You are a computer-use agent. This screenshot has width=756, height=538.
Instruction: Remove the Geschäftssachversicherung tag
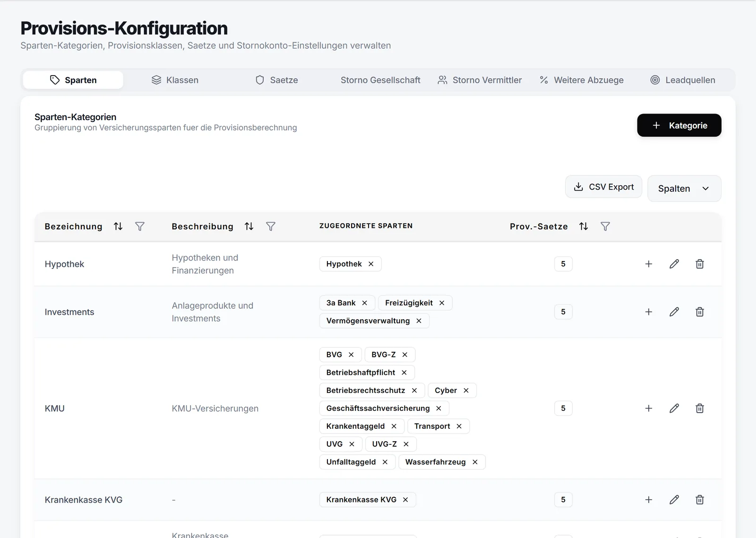point(438,408)
